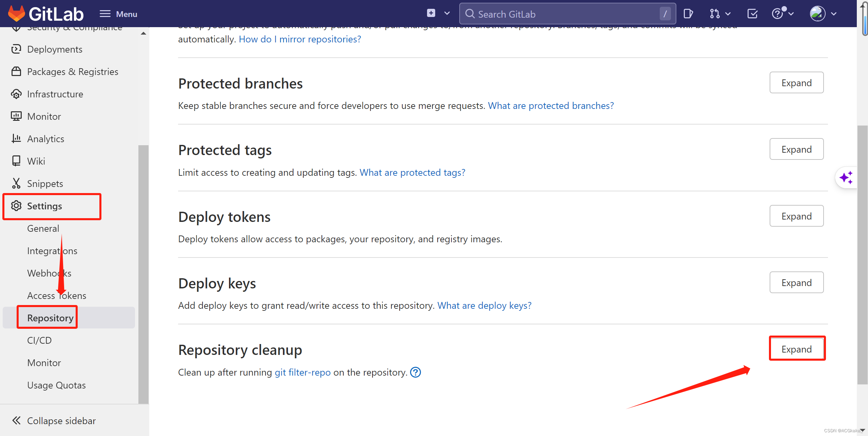
Task: Click the Repository cleanup help icon
Action: point(416,372)
